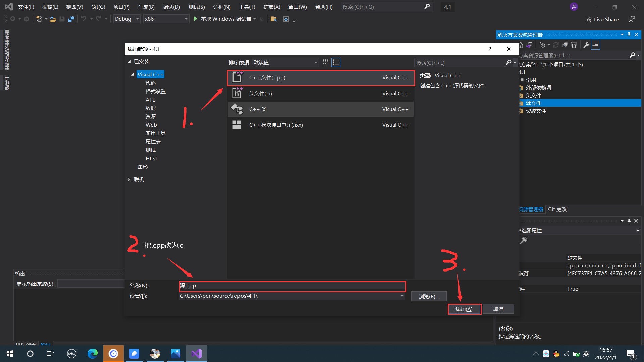The height and width of the screenshot is (362, 644).
Task: Click the 名称 filename input field
Action: tap(292, 286)
